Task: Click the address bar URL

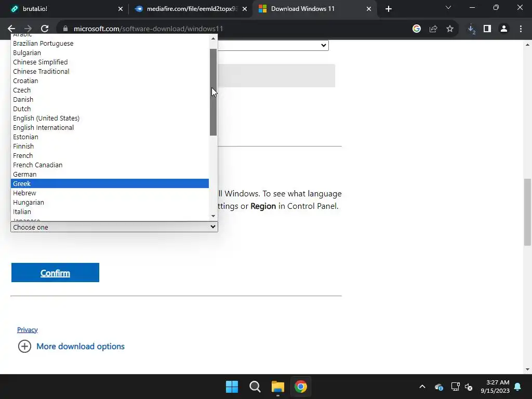Action: point(148,29)
